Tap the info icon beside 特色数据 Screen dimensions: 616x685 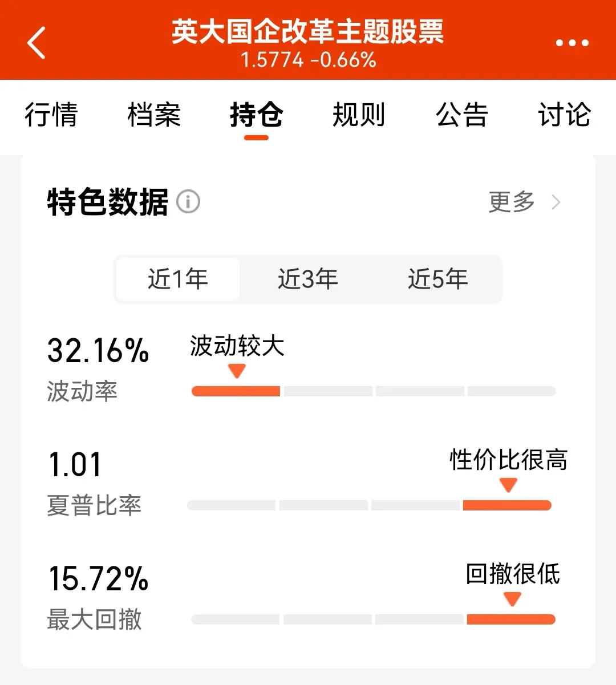188,201
